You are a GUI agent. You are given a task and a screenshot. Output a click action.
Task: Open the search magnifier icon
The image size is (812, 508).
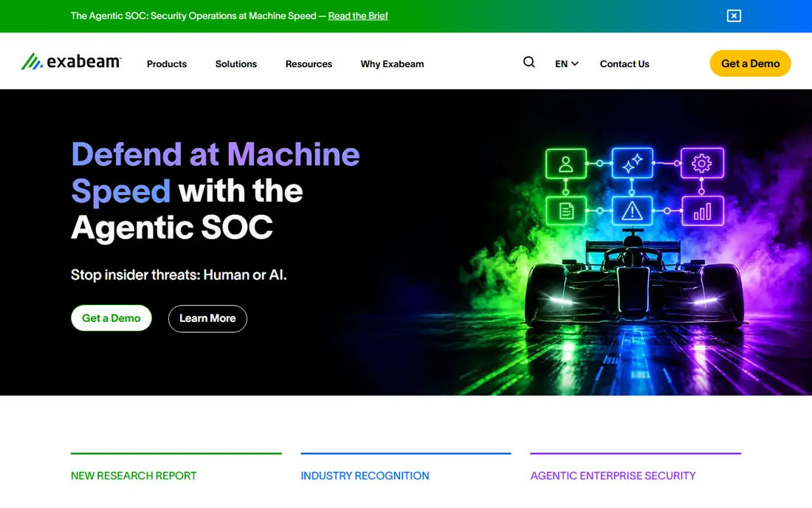click(529, 62)
